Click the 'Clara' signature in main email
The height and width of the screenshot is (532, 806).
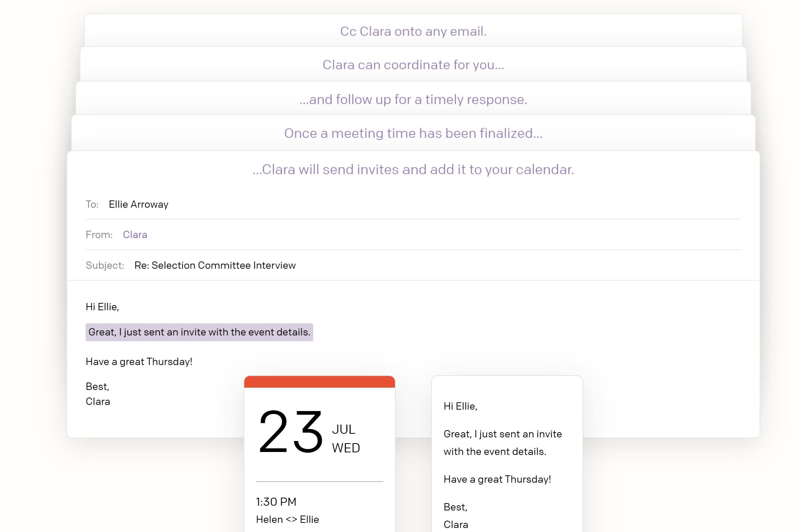tap(98, 402)
